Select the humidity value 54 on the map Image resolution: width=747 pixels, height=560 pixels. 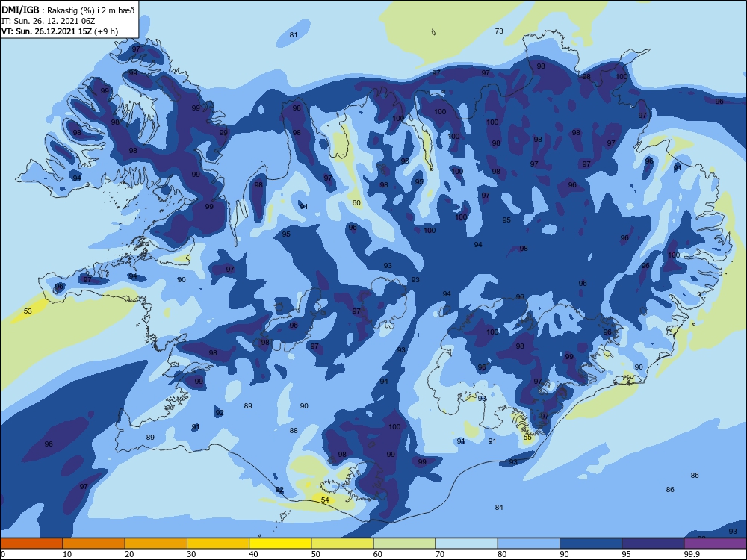(325, 500)
